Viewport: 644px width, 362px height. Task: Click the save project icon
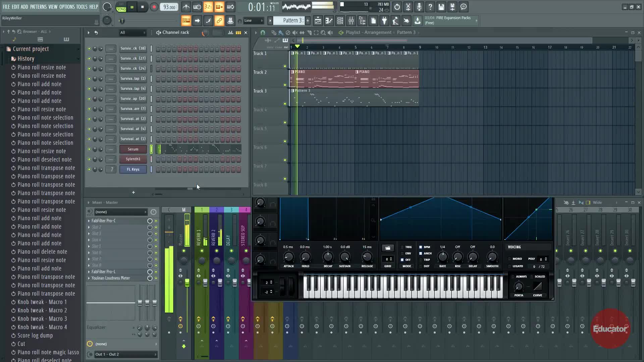[441, 7]
